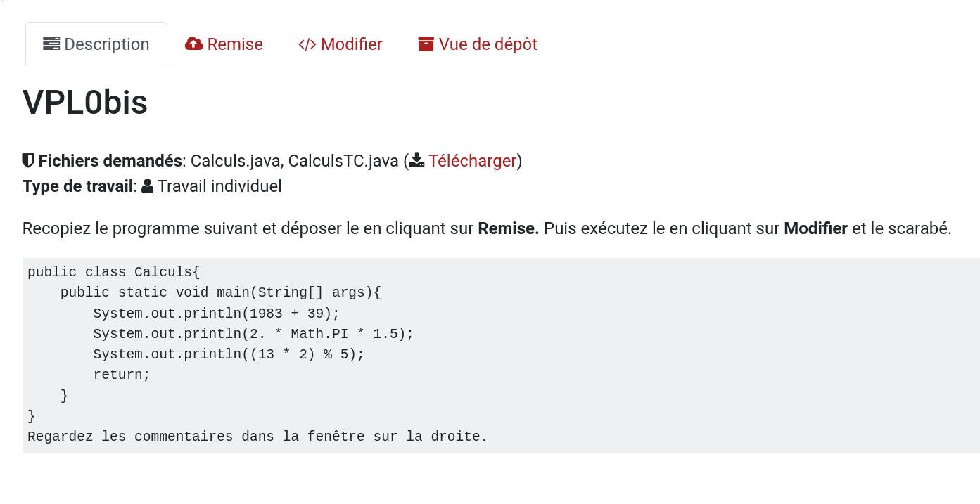Open the Remise tab label
The width and height of the screenshot is (980, 504).
point(235,44)
